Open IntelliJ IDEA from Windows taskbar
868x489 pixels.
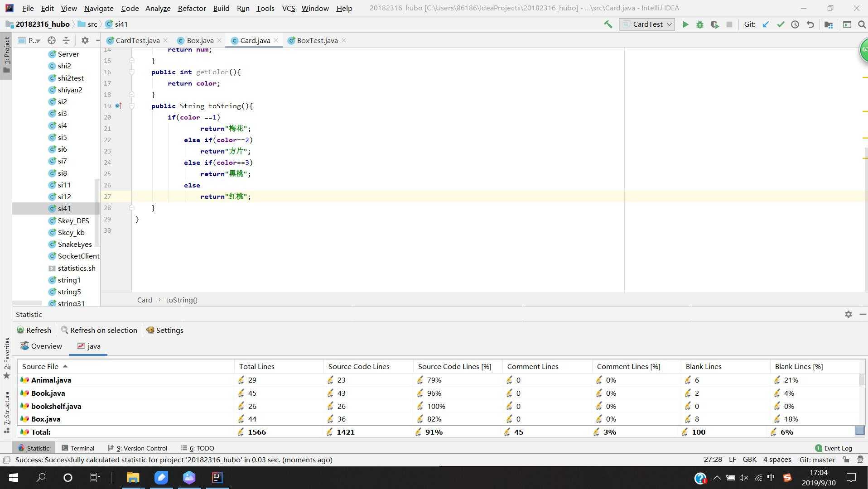[217, 477]
